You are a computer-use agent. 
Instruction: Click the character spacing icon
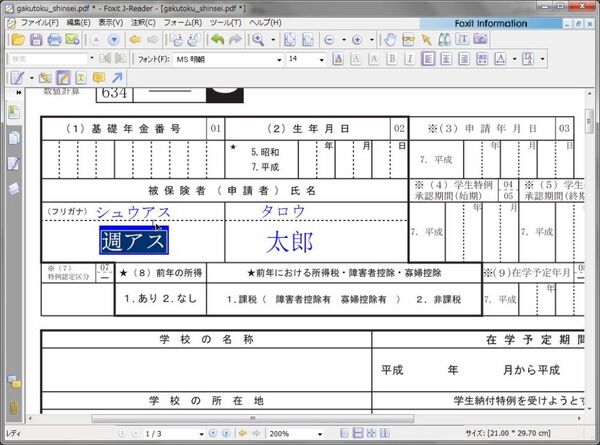tap(500, 59)
